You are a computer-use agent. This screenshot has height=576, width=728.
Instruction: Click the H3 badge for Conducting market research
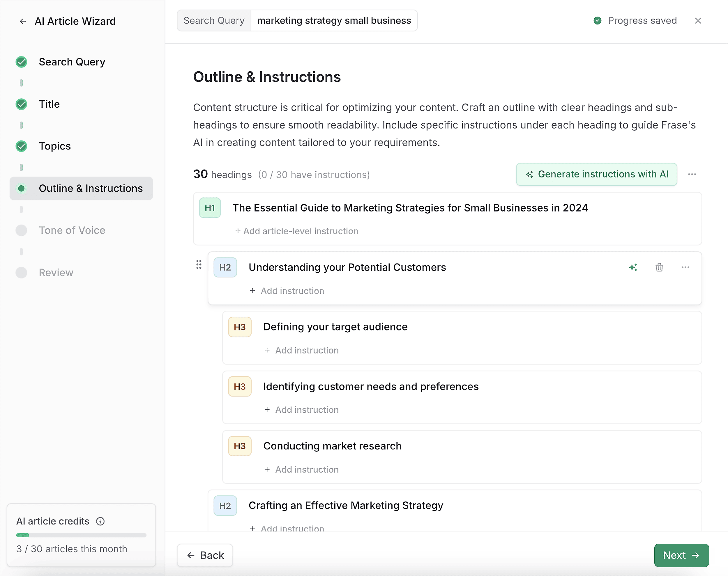coord(240,446)
